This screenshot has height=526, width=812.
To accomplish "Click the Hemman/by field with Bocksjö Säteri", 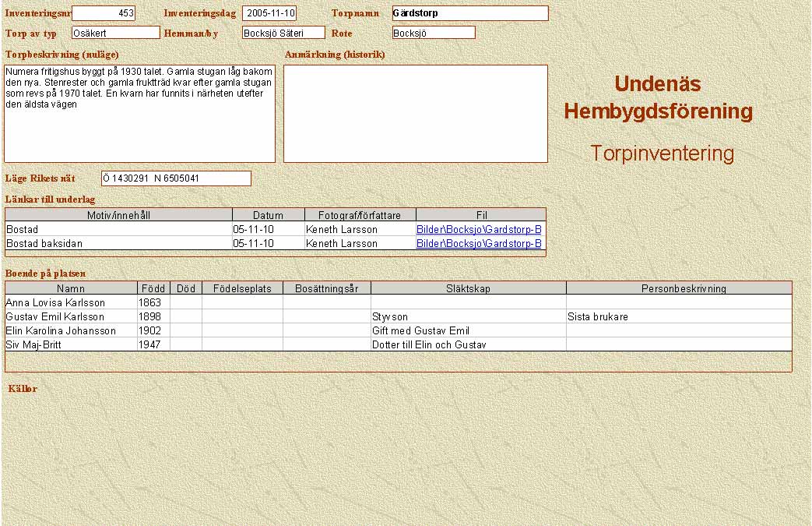I will 283,33.
